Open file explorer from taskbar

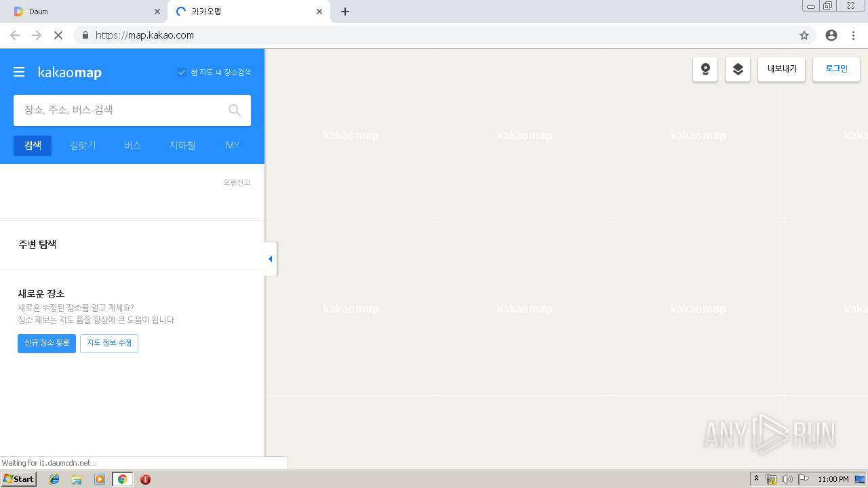pyautogui.click(x=77, y=479)
